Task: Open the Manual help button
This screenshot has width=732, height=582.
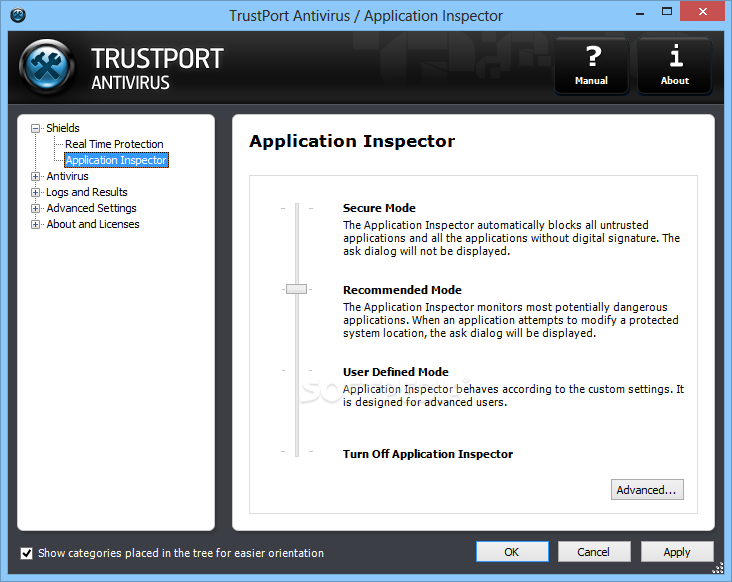Action: pos(591,66)
